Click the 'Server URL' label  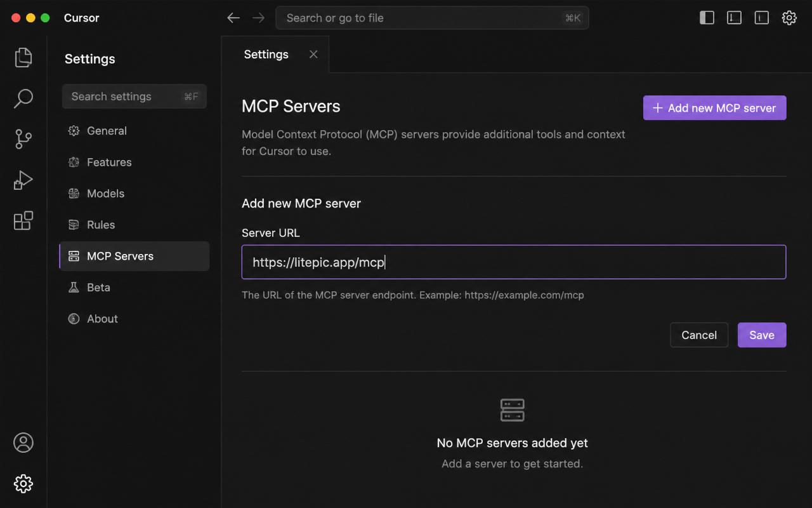click(x=271, y=233)
